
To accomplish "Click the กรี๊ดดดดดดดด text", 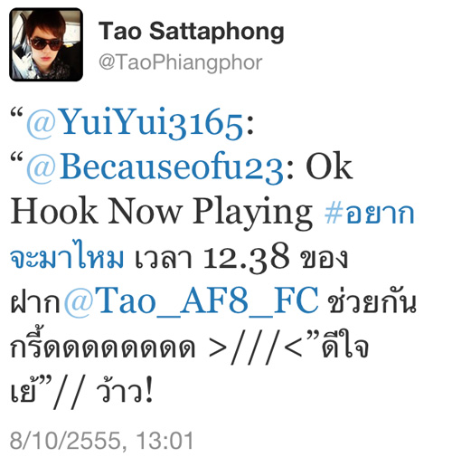I will click(102, 344).
